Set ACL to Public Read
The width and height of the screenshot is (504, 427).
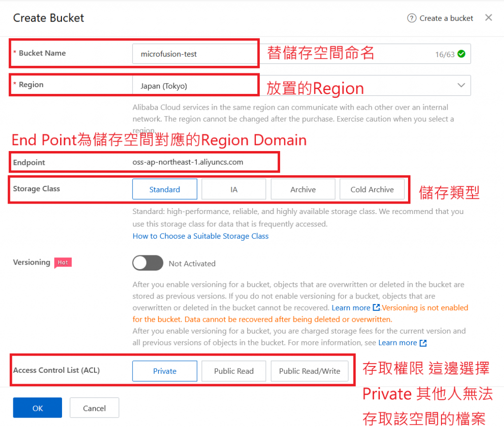[234, 371]
